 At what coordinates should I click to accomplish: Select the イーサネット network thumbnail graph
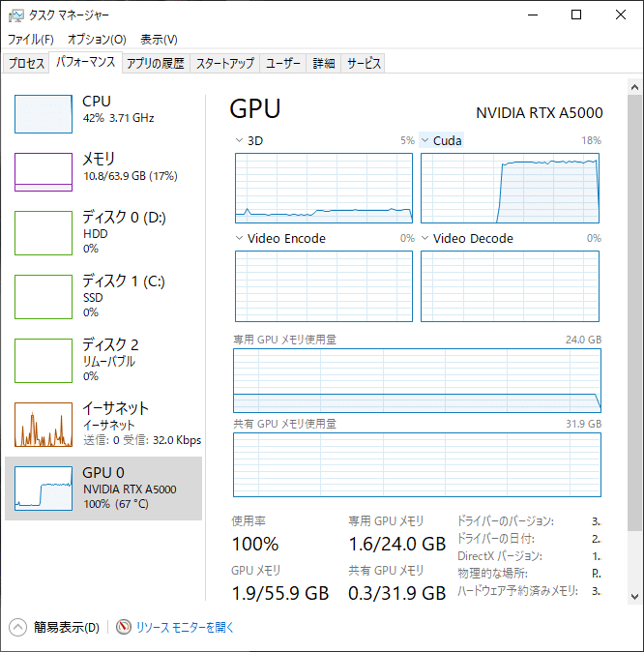pos(44,425)
